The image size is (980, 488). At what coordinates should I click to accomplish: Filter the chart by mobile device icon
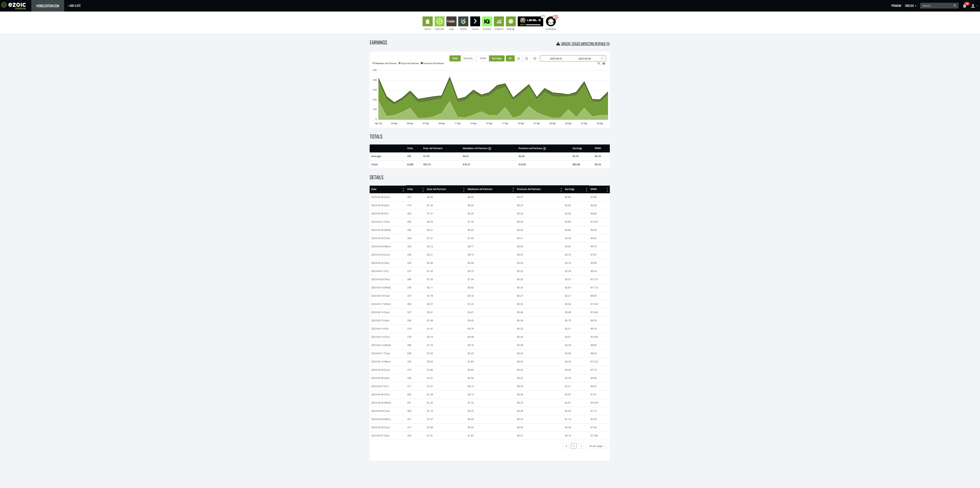[x=518, y=59]
